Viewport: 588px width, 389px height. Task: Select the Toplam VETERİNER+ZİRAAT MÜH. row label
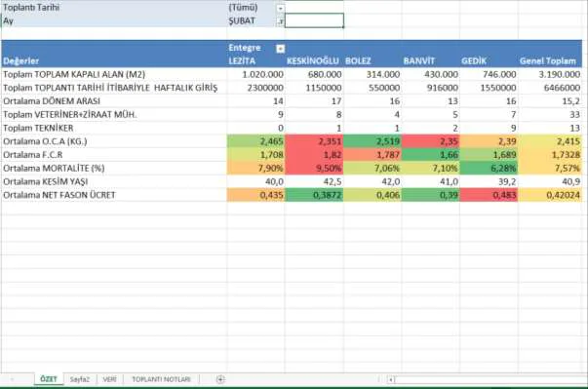pyautogui.click(x=114, y=115)
